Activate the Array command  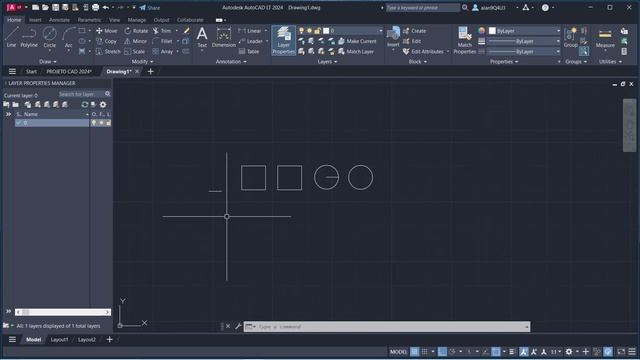[x=163, y=51]
